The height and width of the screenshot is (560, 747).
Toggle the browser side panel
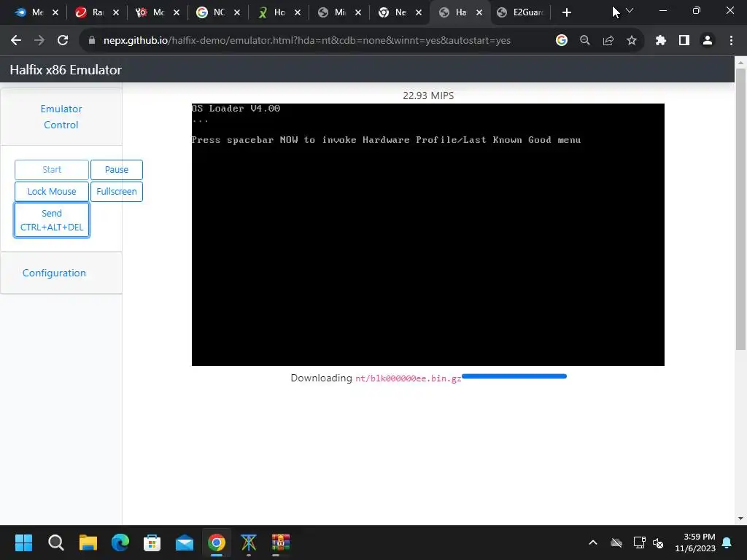click(x=684, y=41)
